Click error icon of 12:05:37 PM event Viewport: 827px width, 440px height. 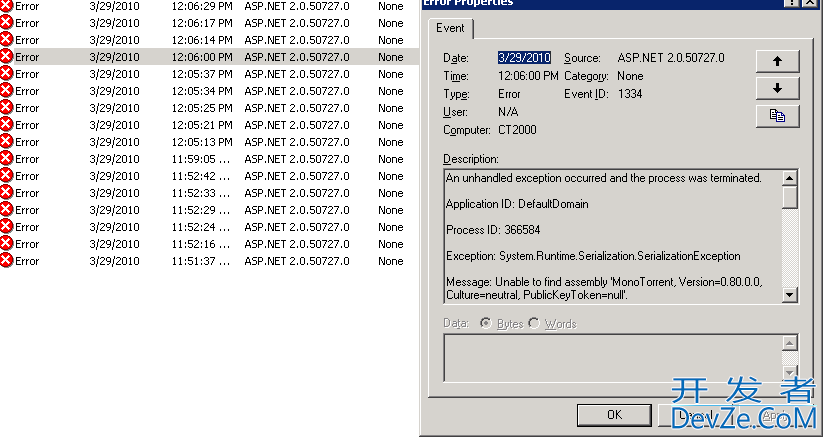coord(6,74)
